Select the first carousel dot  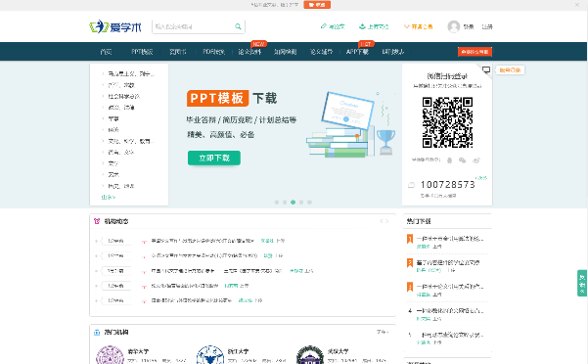pyautogui.click(x=277, y=202)
